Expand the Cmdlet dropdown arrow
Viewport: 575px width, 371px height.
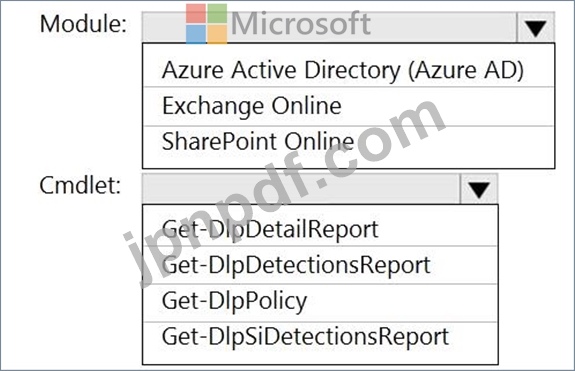pyautogui.click(x=479, y=189)
